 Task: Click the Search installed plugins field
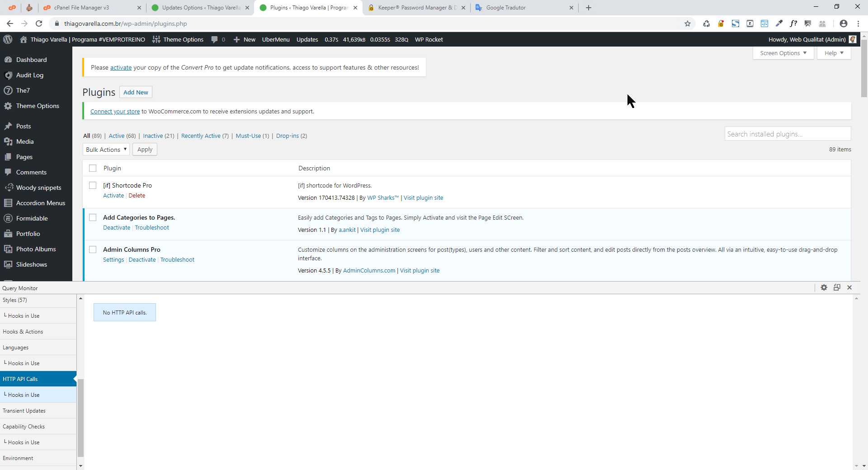788,134
